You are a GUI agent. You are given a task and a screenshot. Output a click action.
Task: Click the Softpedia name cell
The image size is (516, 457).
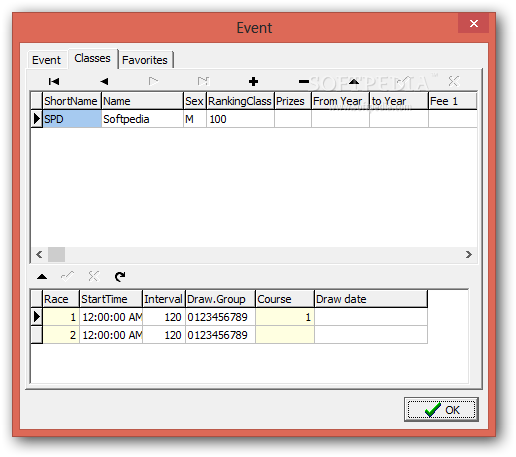point(142,119)
